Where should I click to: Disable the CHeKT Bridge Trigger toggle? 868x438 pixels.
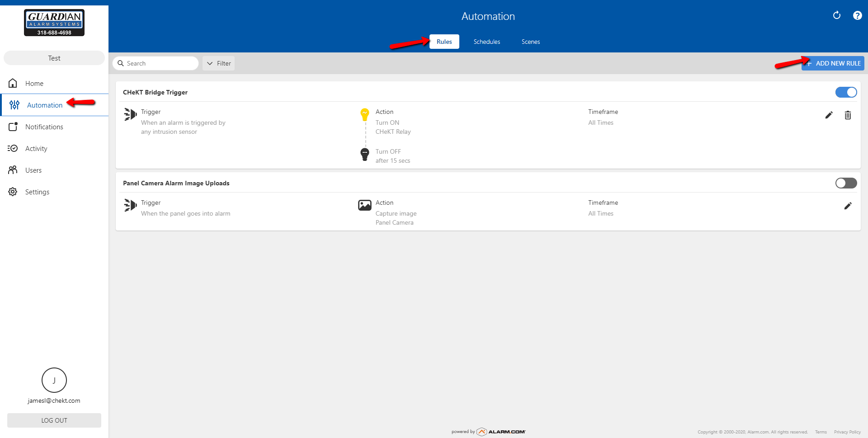pyautogui.click(x=846, y=92)
